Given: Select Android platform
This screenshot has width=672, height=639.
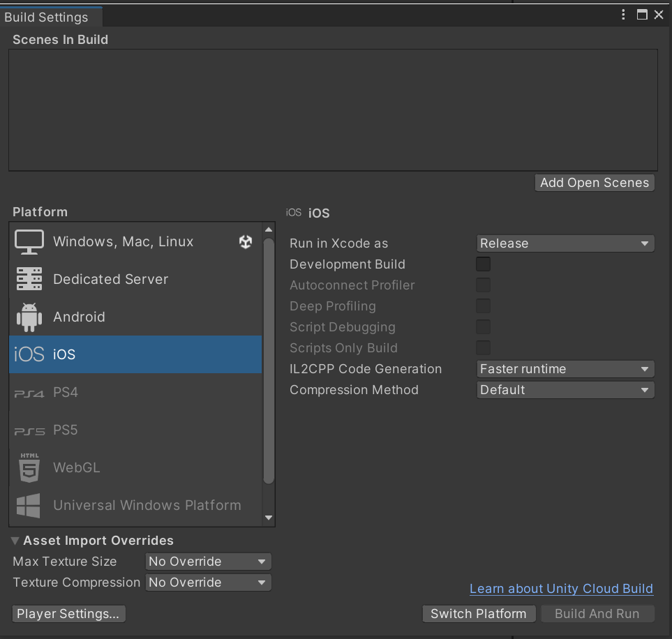Looking at the screenshot, I should tap(135, 317).
